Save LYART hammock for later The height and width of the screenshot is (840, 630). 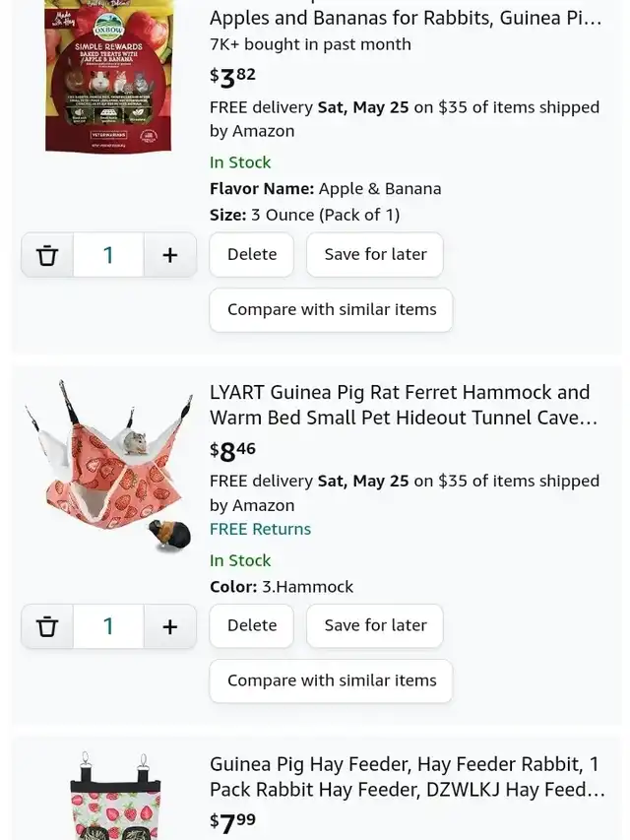[375, 625]
